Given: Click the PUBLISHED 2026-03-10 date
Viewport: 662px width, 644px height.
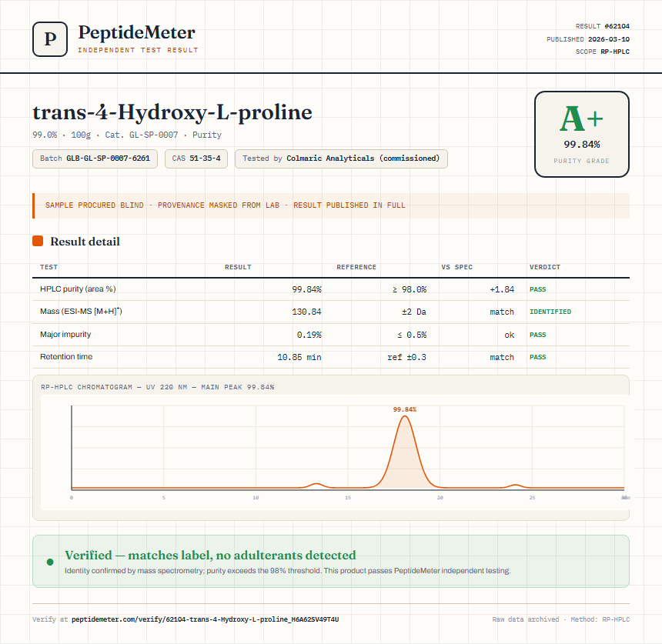Looking at the screenshot, I should [x=588, y=39].
